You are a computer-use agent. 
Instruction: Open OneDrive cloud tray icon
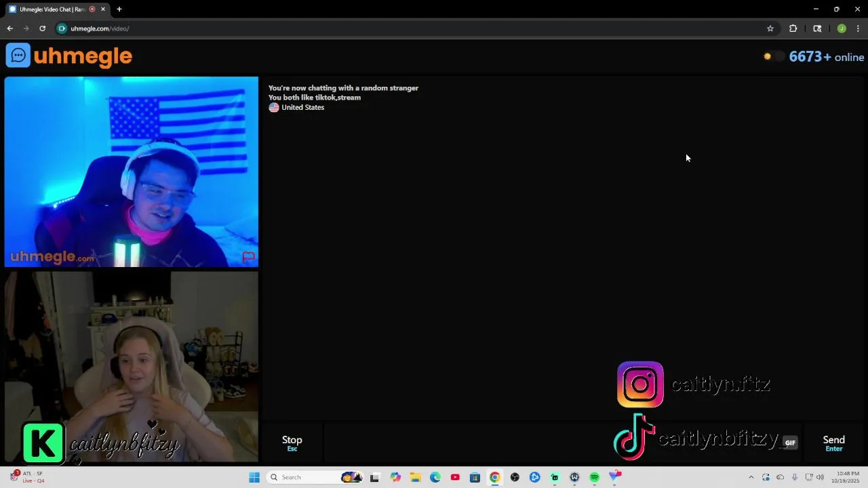tap(780, 477)
